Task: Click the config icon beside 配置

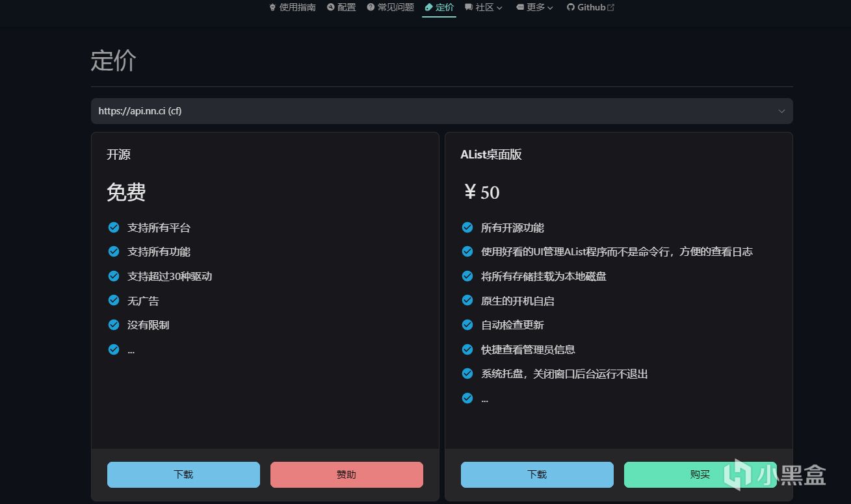Action: (x=330, y=7)
